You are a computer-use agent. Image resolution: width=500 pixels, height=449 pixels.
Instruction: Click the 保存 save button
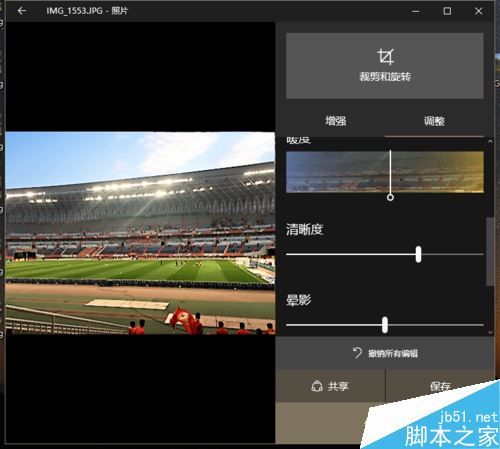click(440, 386)
